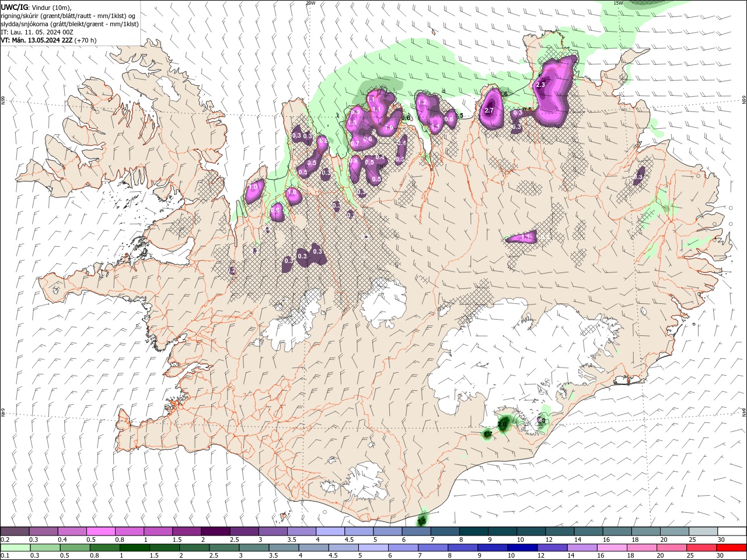Click the '0.2' number in the upper legend row
Image resolution: width=747 pixels, height=560 pixels.
click(5, 540)
